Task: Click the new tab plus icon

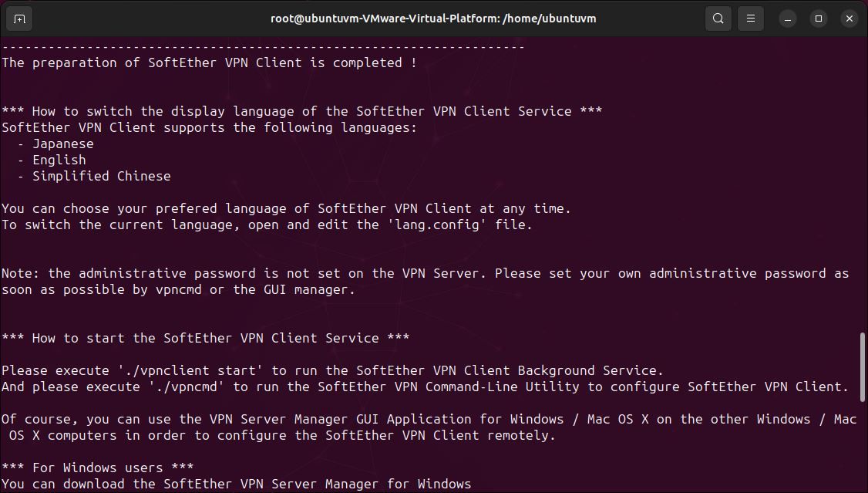Action: 19,18
